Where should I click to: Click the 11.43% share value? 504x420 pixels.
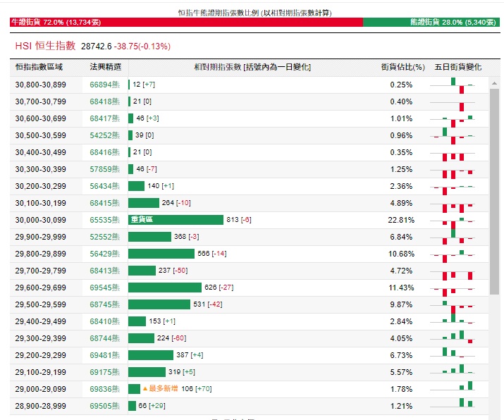coord(401,288)
